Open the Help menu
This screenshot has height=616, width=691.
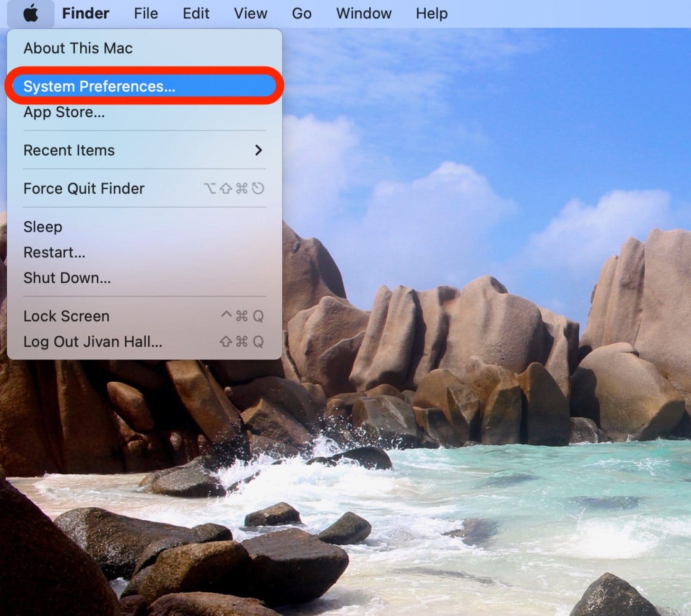click(x=431, y=13)
